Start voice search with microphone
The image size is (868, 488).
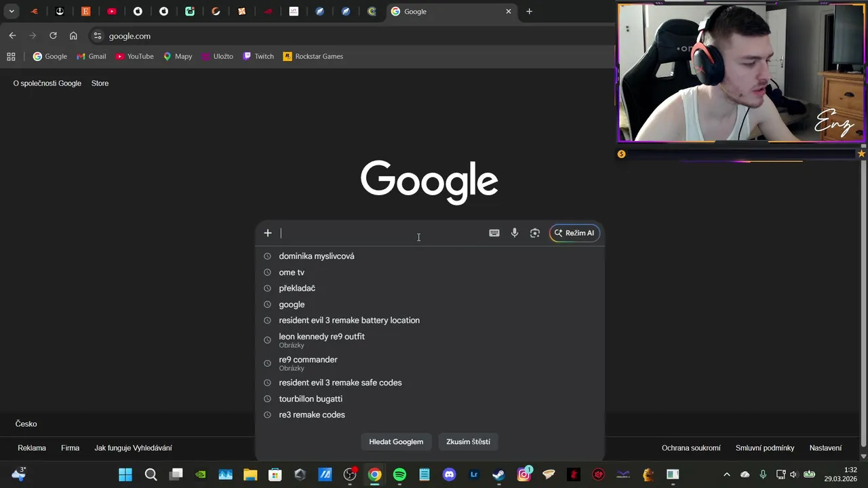tap(515, 233)
